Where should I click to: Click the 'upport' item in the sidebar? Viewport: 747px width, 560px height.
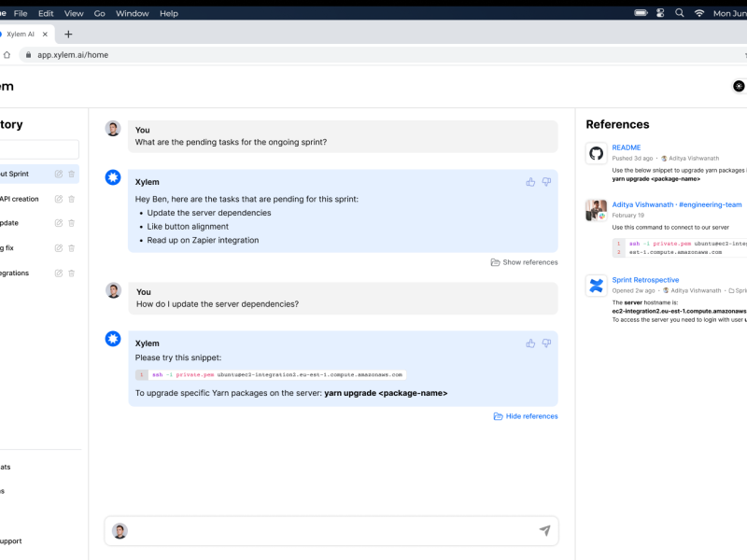[11, 541]
